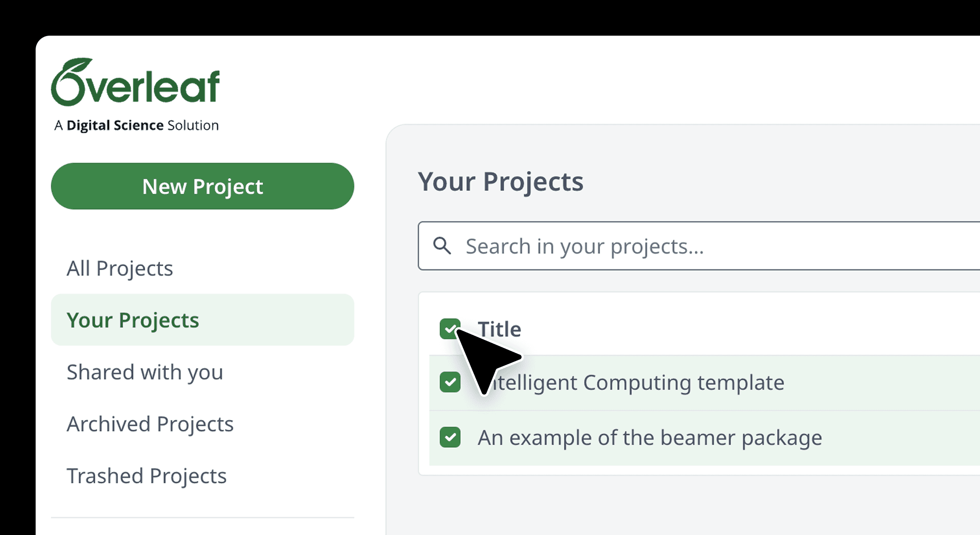Uncheck the beamer package project checkbox
The width and height of the screenshot is (980, 535).
(x=450, y=437)
